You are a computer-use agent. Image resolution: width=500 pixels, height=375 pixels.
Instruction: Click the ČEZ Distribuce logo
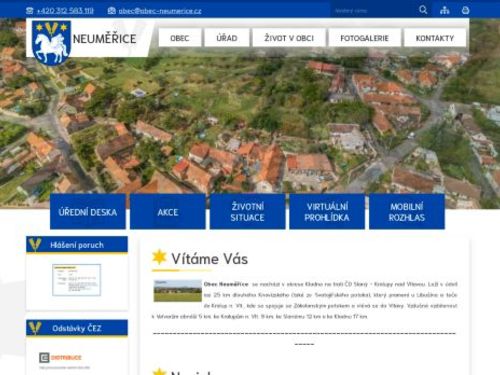coord(60,358)
